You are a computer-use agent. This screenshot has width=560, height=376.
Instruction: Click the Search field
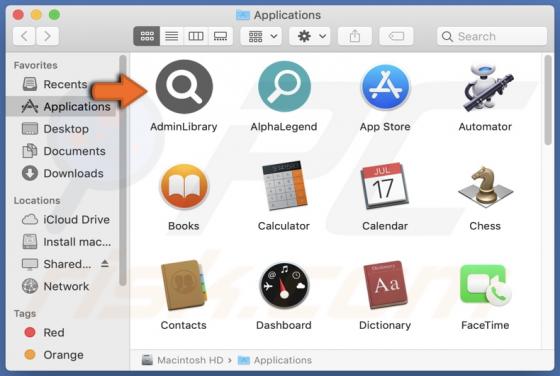pos(492,36)
